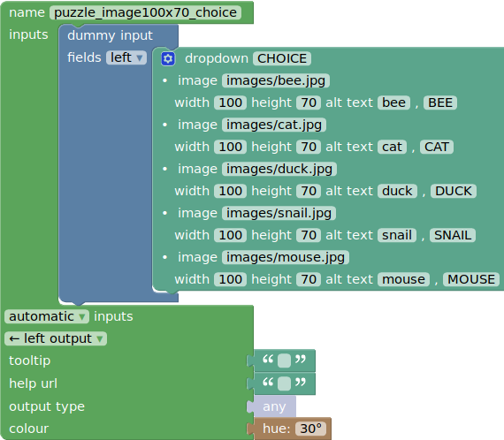Click the 'colour' row label

click(28, 429)
